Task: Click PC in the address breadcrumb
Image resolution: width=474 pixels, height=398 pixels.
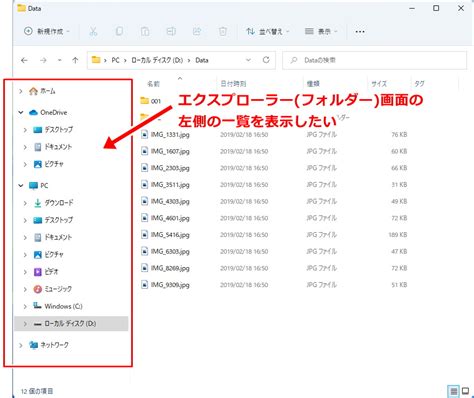Action: pyautogui.click(x=115, y=60)
